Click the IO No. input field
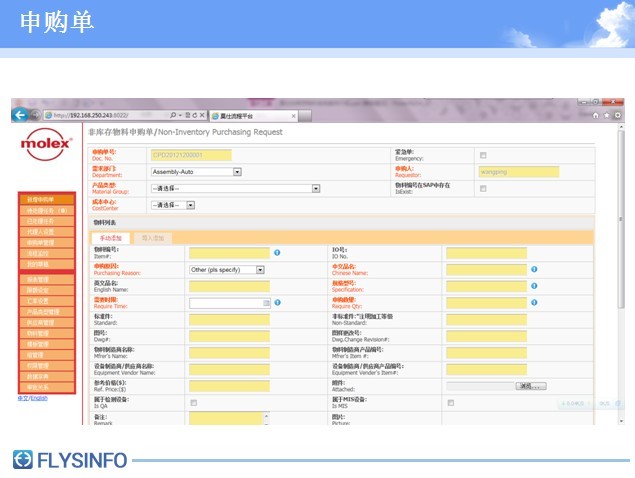The width and height of the screenshot is (635, 478). [486, 253]
